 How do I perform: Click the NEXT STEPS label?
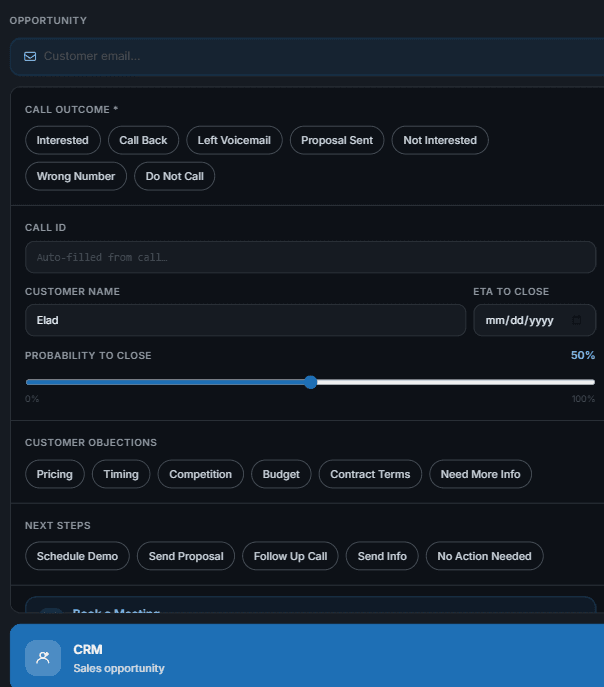pyautogui.click(x=58, y=525)
